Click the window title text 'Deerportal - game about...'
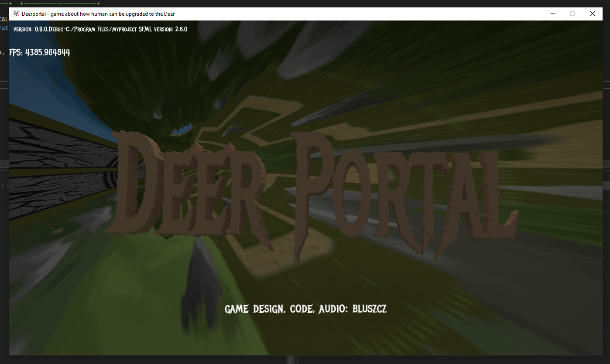 coord(98,14)
